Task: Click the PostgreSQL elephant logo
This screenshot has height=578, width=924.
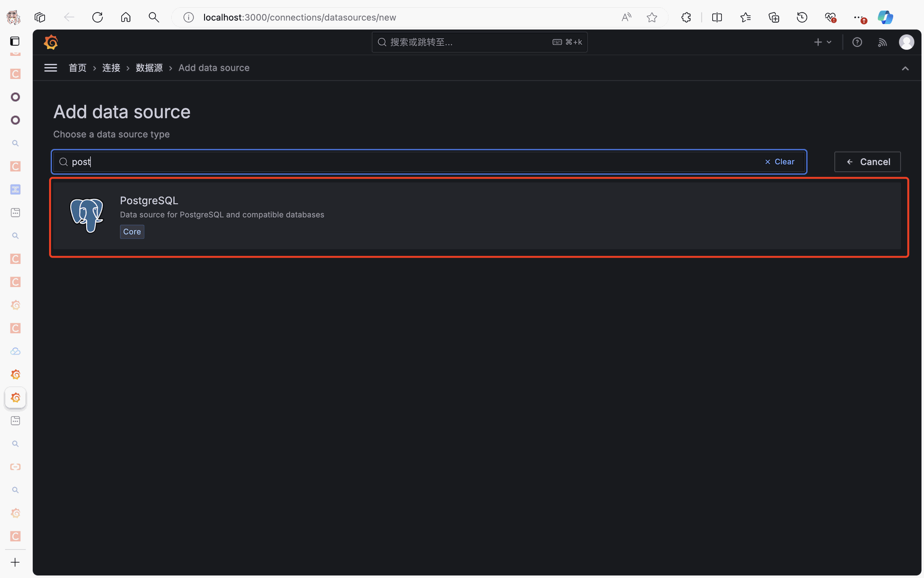Action: (x=87, y=215)
